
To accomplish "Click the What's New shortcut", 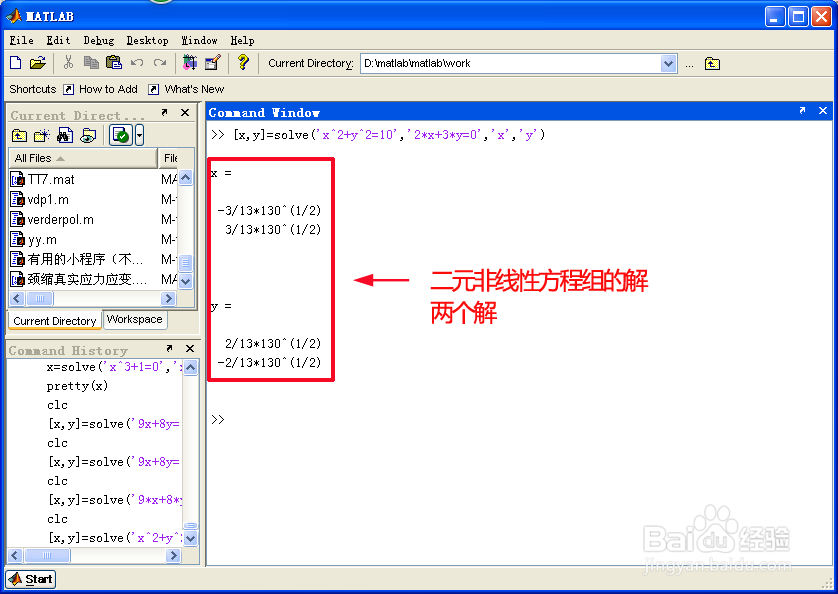I will coord(186,89).
